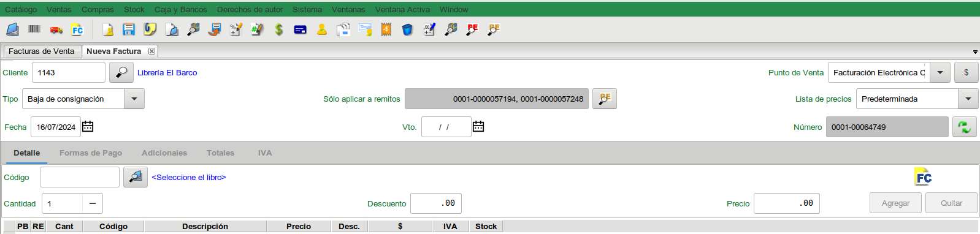980x234 pixels.
Task: Click the copy documents toolbar icon
Action: pyautogui.click(x=343, y=29)
